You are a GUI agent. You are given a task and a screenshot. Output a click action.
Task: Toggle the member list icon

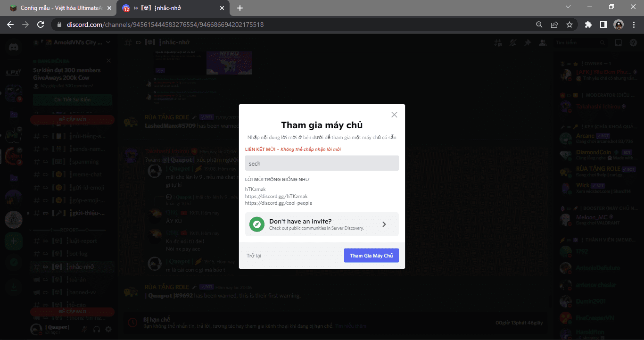[x=542, y=42]
